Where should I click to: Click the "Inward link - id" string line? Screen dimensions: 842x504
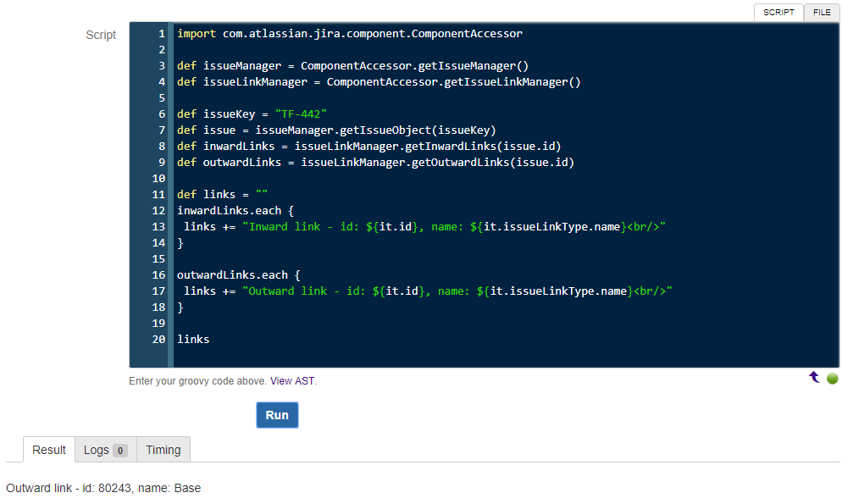(424, 227)
